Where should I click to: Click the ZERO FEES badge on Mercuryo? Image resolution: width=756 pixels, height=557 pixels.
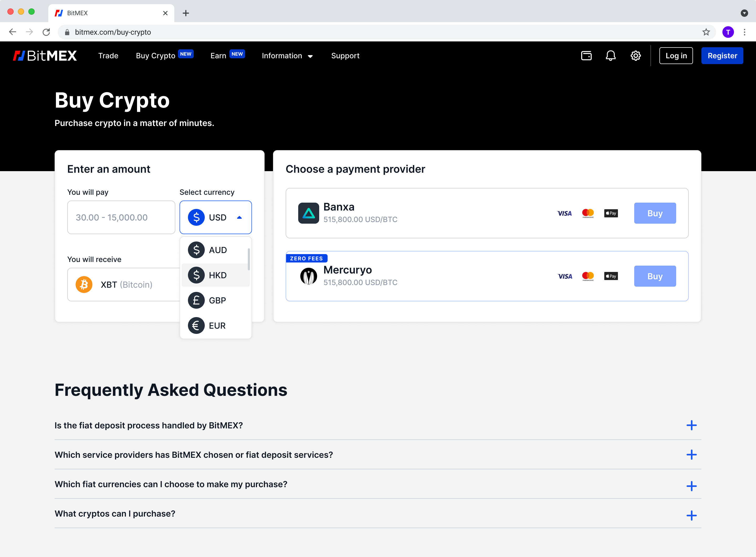point(307,258)
